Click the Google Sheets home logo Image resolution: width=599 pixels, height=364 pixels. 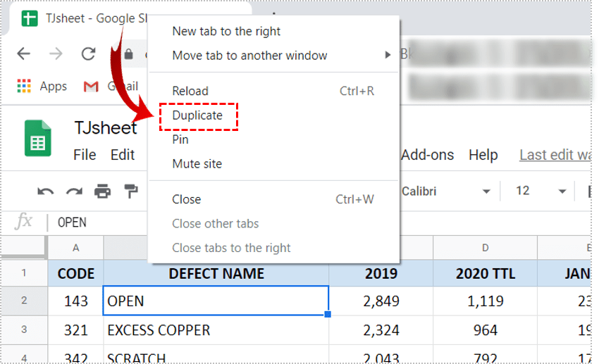(x=38, y=138)
